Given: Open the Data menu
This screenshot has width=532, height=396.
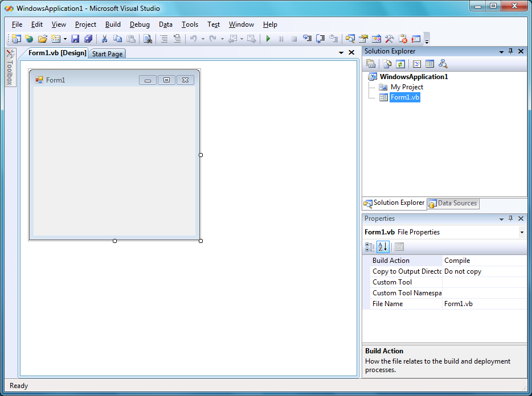Looking at the screenshot, I should tap(166, 24).
